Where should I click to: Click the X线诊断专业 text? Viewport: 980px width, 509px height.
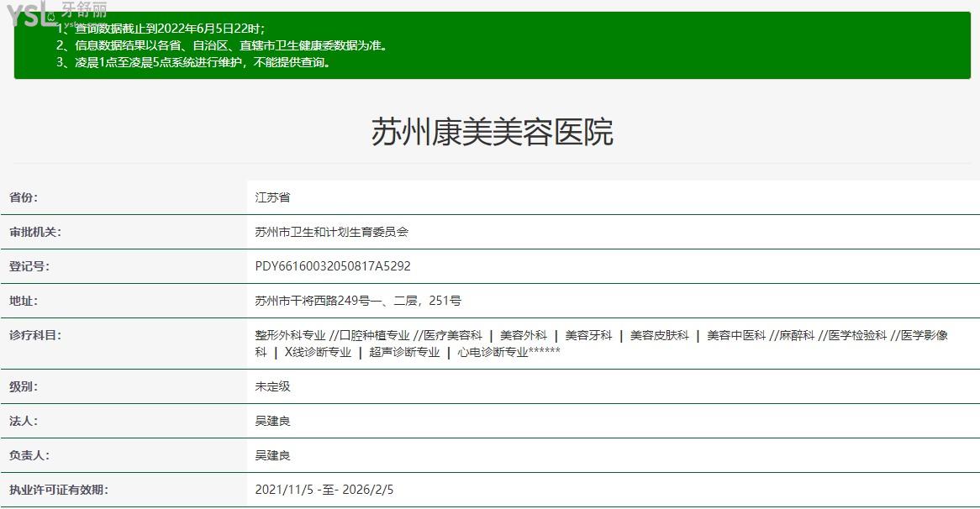tap(318, 352)
